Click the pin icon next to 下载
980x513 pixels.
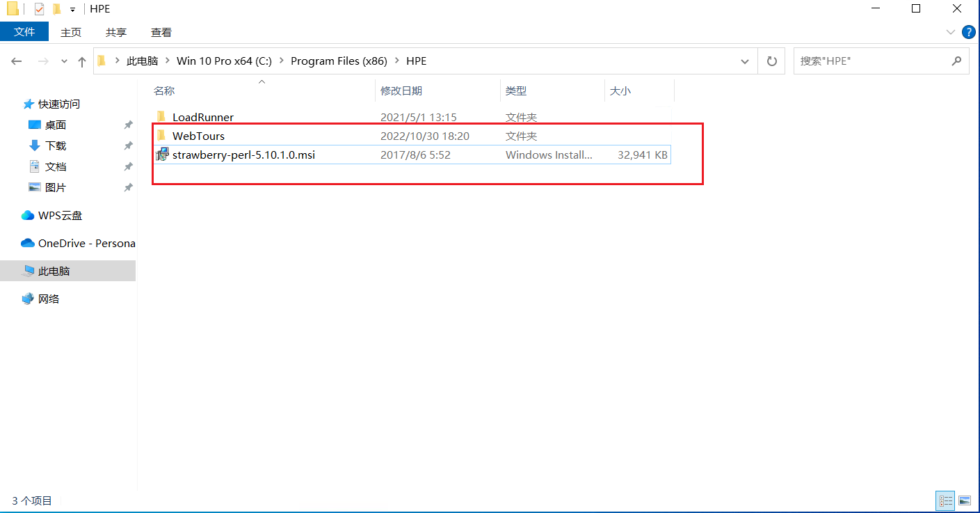(128, 145)
